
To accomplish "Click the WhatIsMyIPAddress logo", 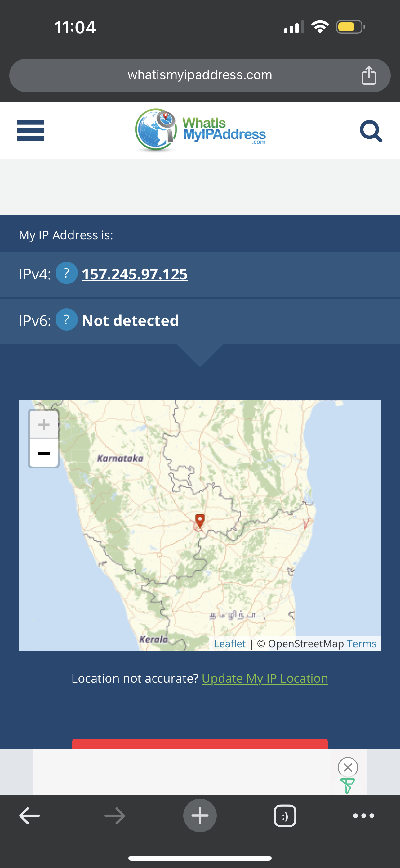I will (200, 130).
